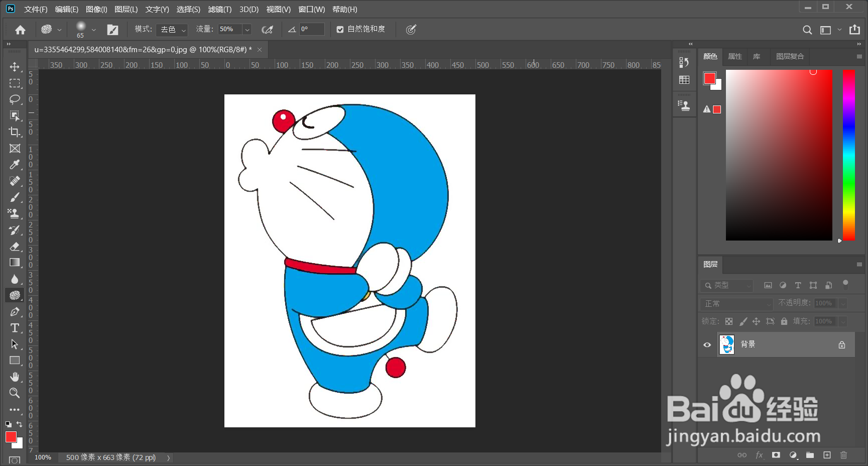
Task: Toggle the 自然饱和度 checkbox in options bar
Action: (x=340, y=29)
